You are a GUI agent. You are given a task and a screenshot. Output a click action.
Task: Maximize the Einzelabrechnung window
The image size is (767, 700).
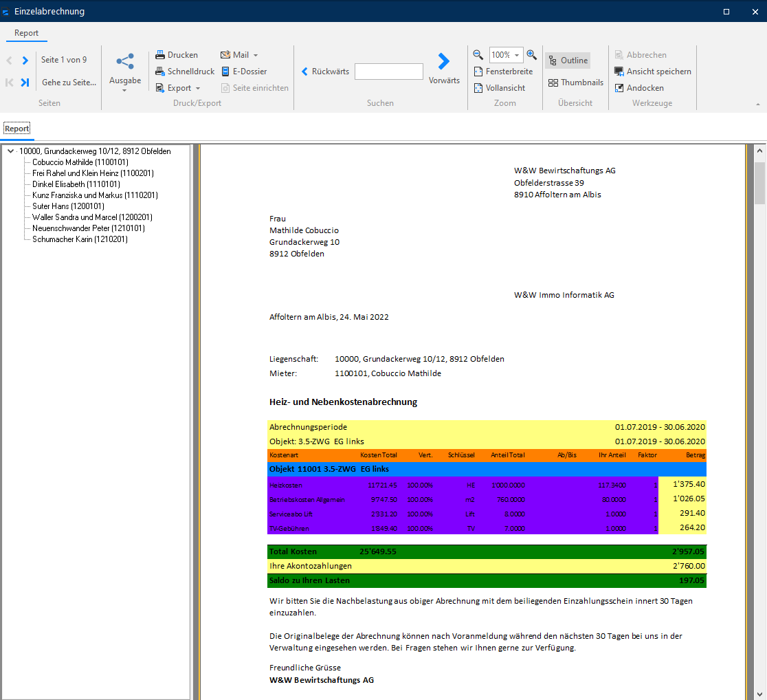coord(726,12)
